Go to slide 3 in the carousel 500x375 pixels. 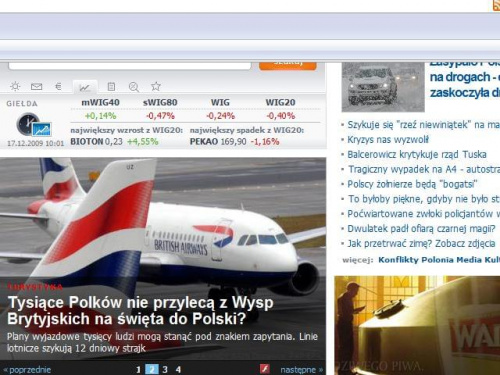pyautogui.click(x=165, y=369)
